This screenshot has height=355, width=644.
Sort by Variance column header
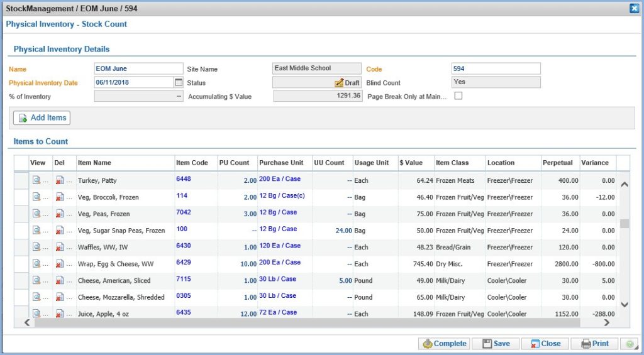pos(595,163)
